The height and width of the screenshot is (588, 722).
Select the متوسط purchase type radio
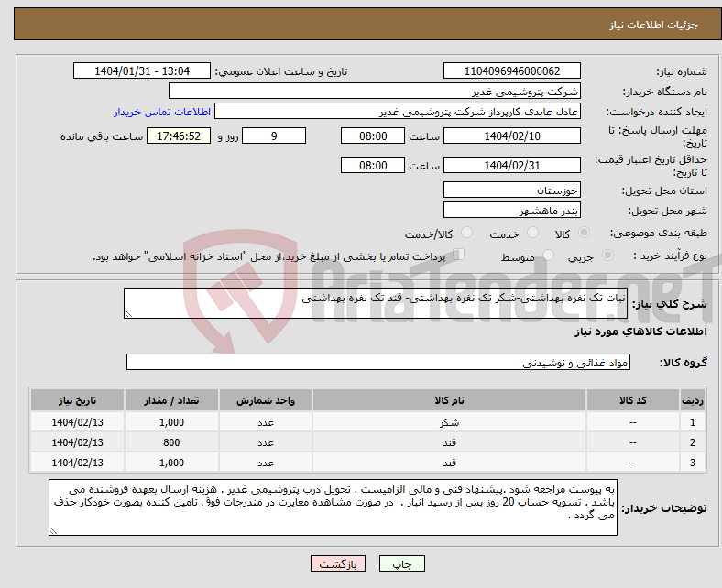click(549, 256)
